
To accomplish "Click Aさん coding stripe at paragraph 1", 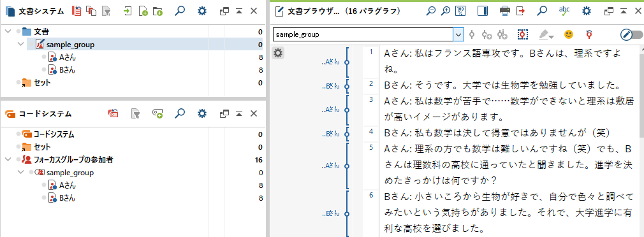I will click(347, 62).
